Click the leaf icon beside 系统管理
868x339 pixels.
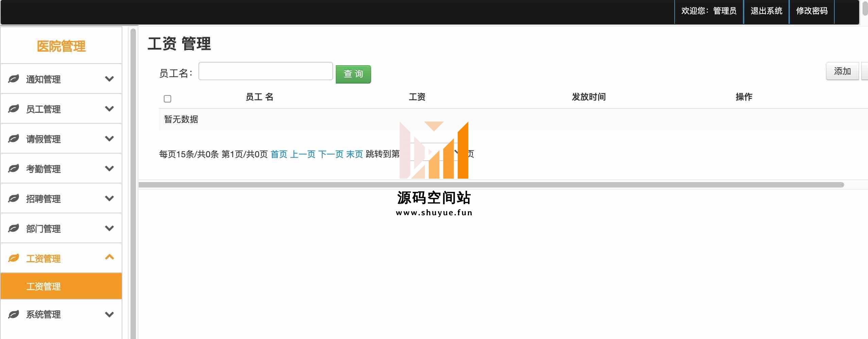pos(14,315)
